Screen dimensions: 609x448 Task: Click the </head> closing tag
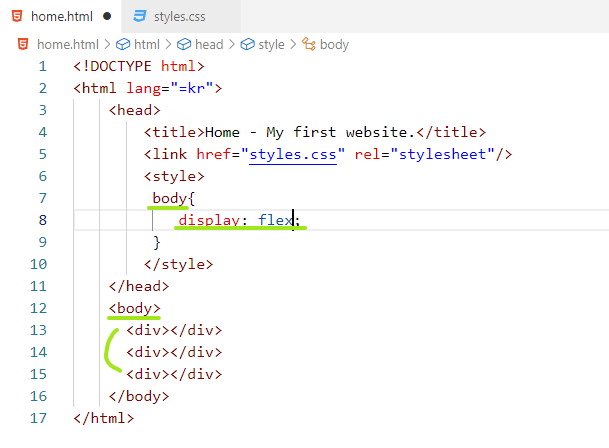(139, 286)
